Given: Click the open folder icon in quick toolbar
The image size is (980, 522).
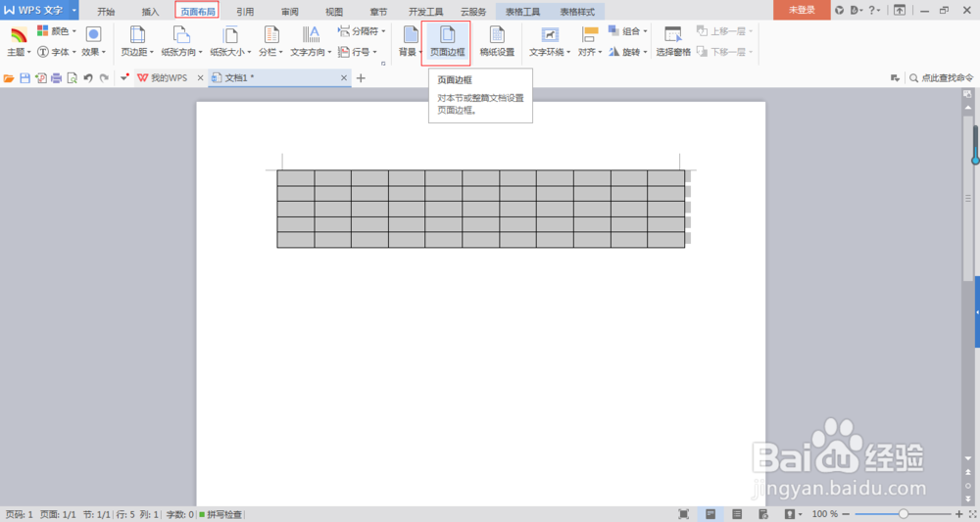Looking at the screenshot, I should tap(9, 78).
